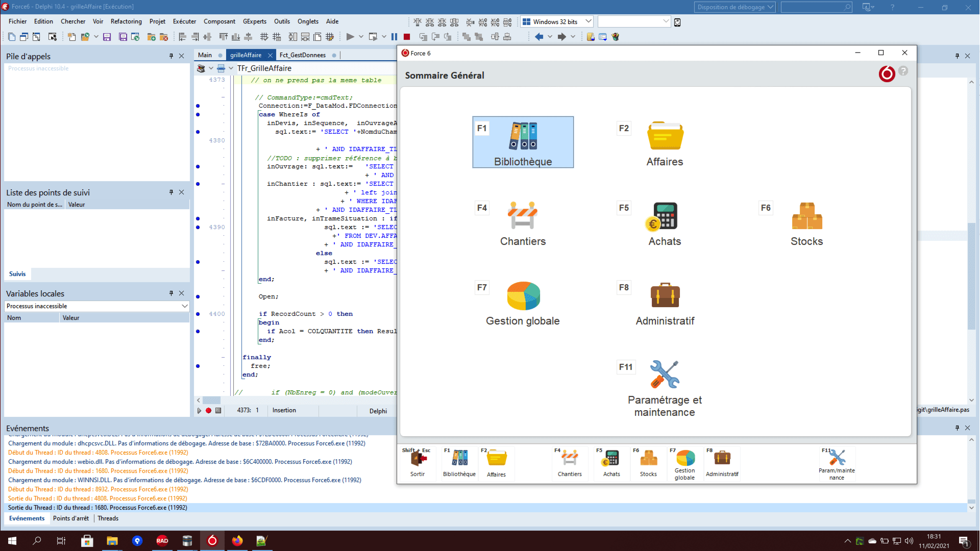Screen dimensions: 980x551
Task: Close the grilleAffaire editor tab
Action: coord(270,55)
